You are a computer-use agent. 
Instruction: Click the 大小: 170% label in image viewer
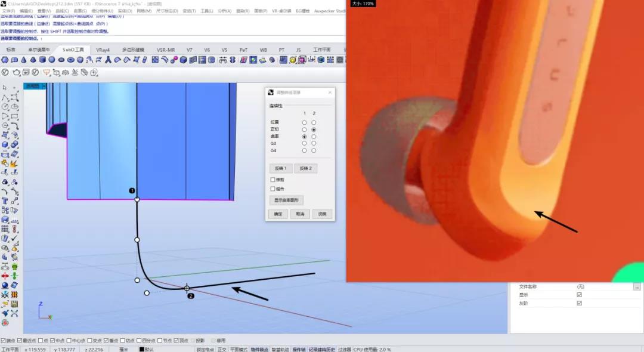[x=363, y=4]
